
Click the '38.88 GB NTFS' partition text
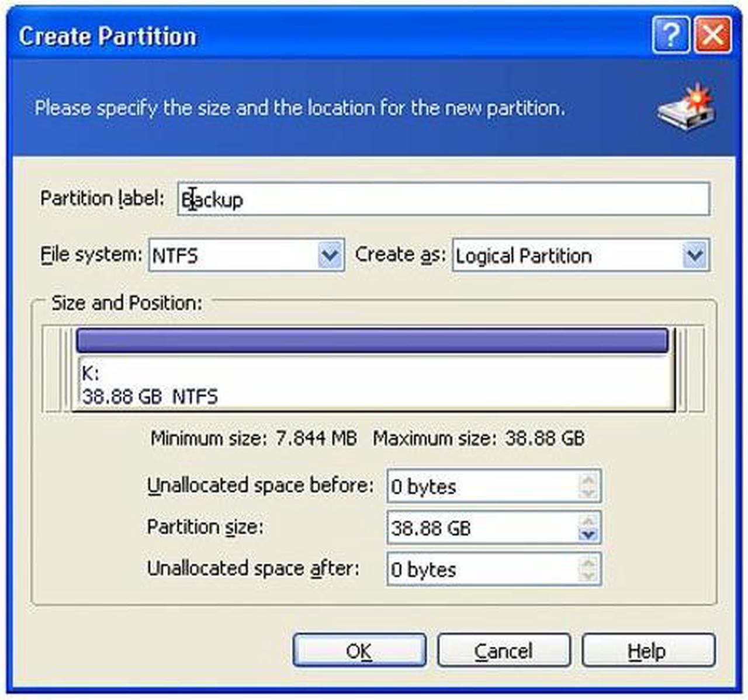click(x=150, y=397)
